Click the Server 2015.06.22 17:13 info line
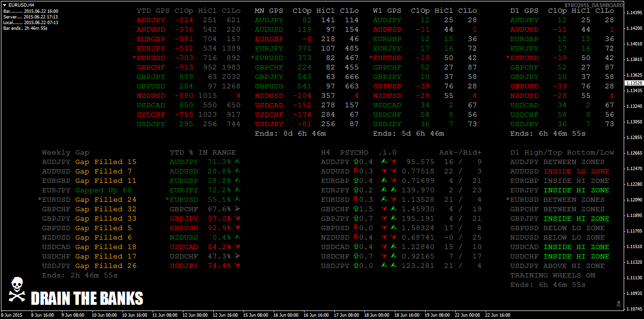This screenshot has height=319, width=644. pyautogui.click(x=31, y=17)
